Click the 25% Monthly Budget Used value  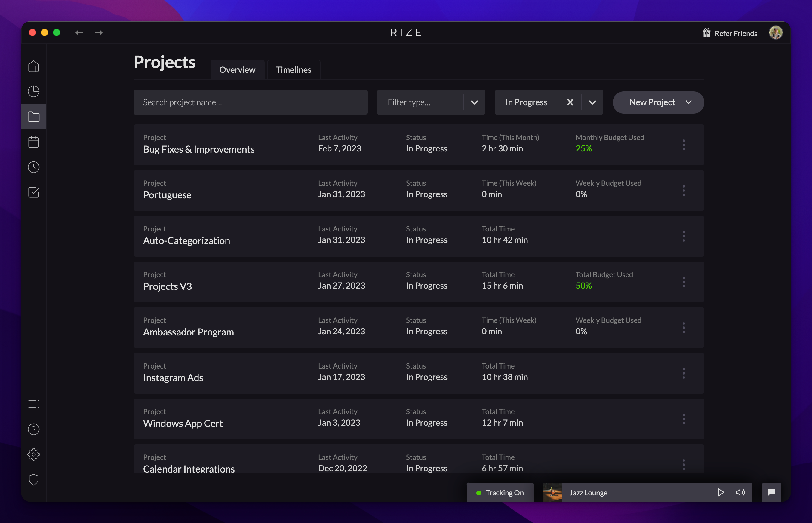tap(584, 148)
